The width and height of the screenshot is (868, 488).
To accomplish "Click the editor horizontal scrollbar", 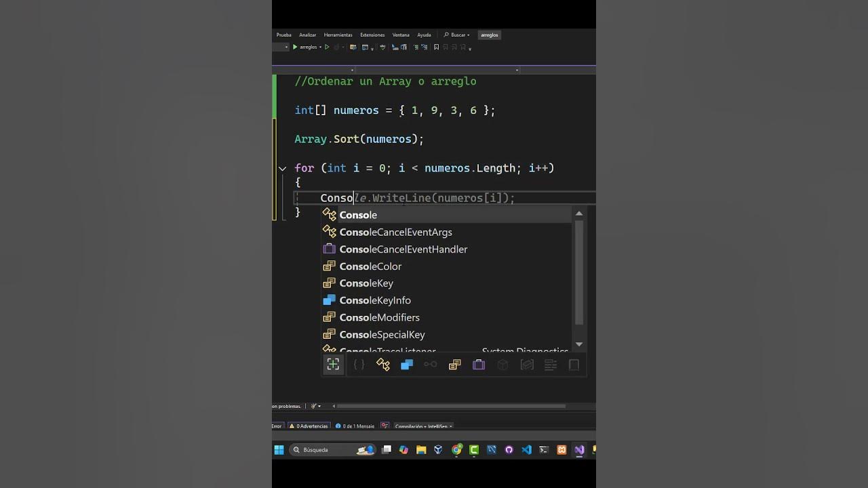I will tap(451, 406).
